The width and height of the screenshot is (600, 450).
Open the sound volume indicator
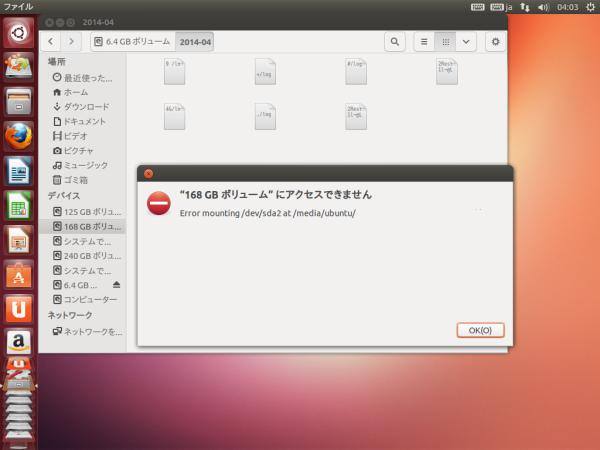tap(543, 7)
